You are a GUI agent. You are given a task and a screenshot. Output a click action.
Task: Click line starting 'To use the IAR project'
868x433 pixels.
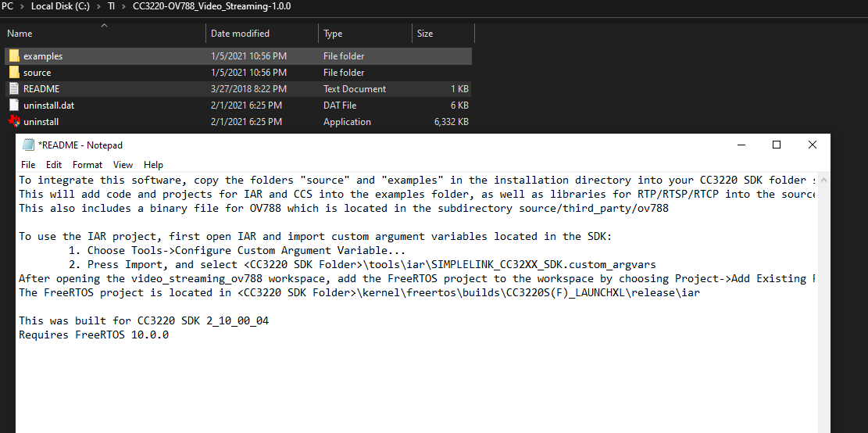(x=316, y=236)
